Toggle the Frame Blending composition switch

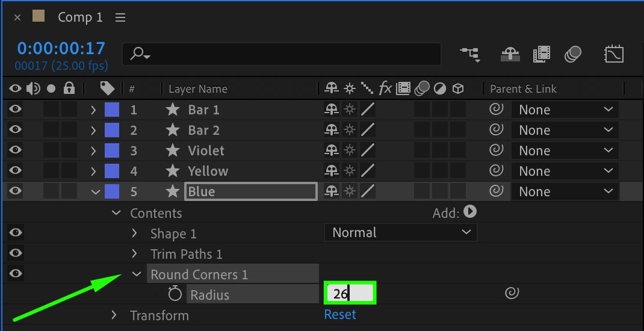click(x=542, y=54)
